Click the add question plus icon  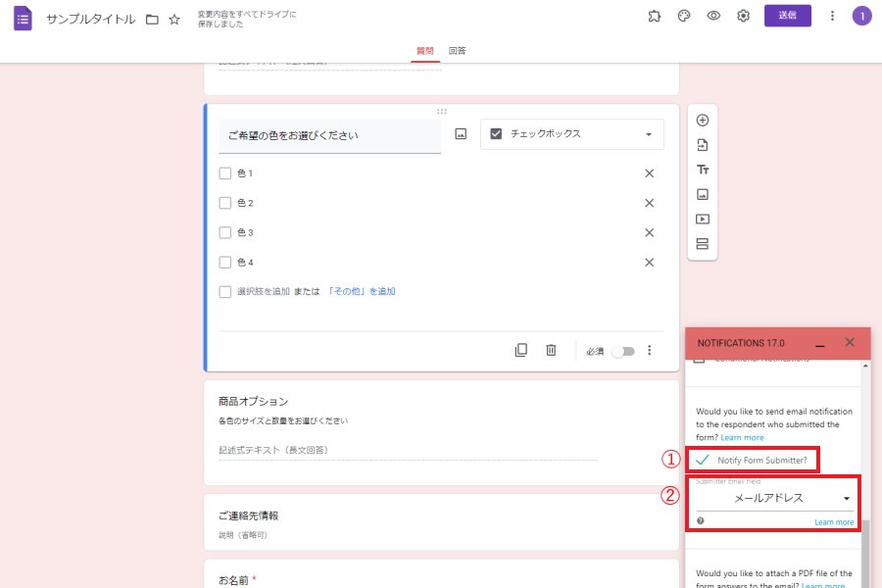702,121
